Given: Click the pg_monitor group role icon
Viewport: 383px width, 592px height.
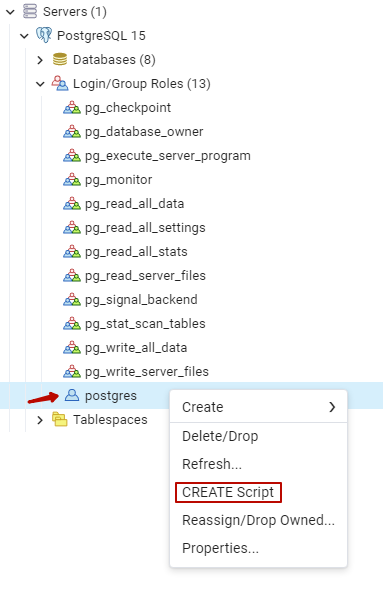Looking at the screenshot, I should pyautogui.click(x=72, y=180).
